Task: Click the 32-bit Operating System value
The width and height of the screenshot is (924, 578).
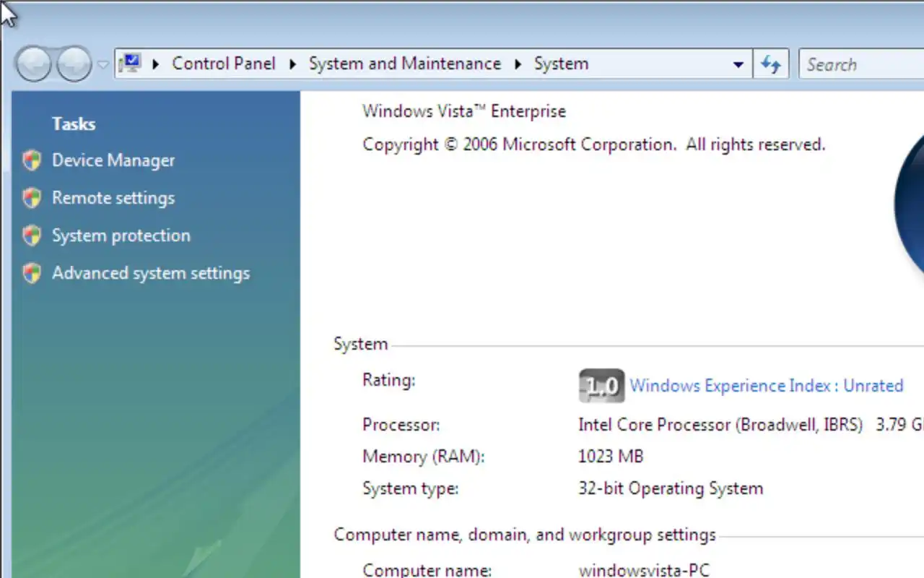Action: (671, 488)
